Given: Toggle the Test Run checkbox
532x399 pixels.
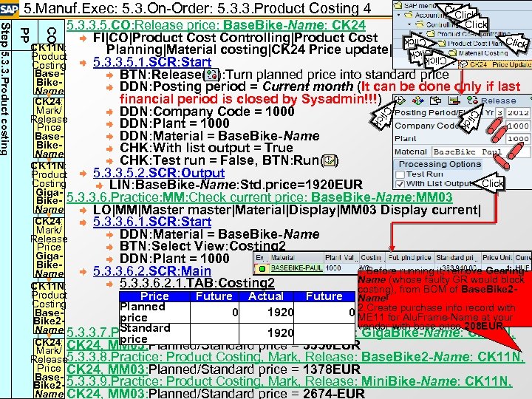Looking at the screenshot, I should (x=400, y=174).
